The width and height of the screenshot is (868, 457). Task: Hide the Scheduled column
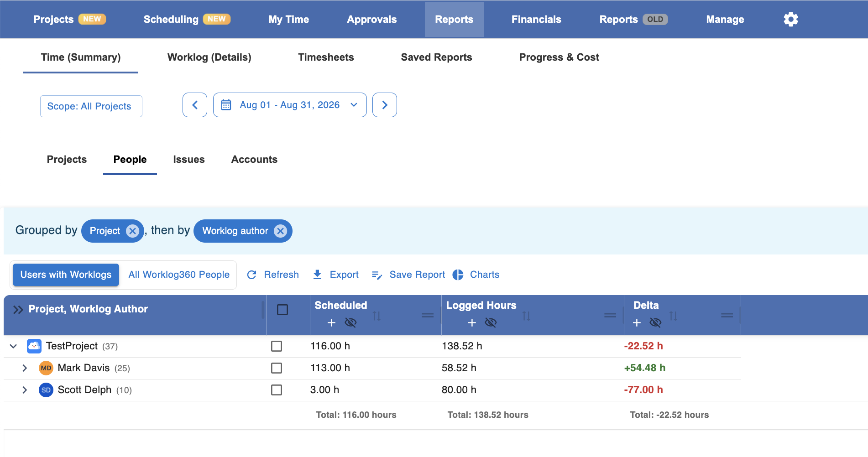click(x=350, y=322)
